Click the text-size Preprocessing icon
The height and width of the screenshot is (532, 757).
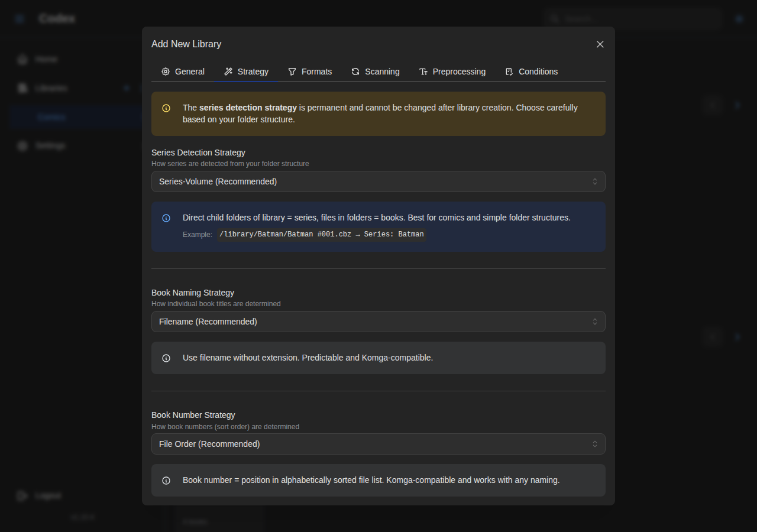pos(423,72)
